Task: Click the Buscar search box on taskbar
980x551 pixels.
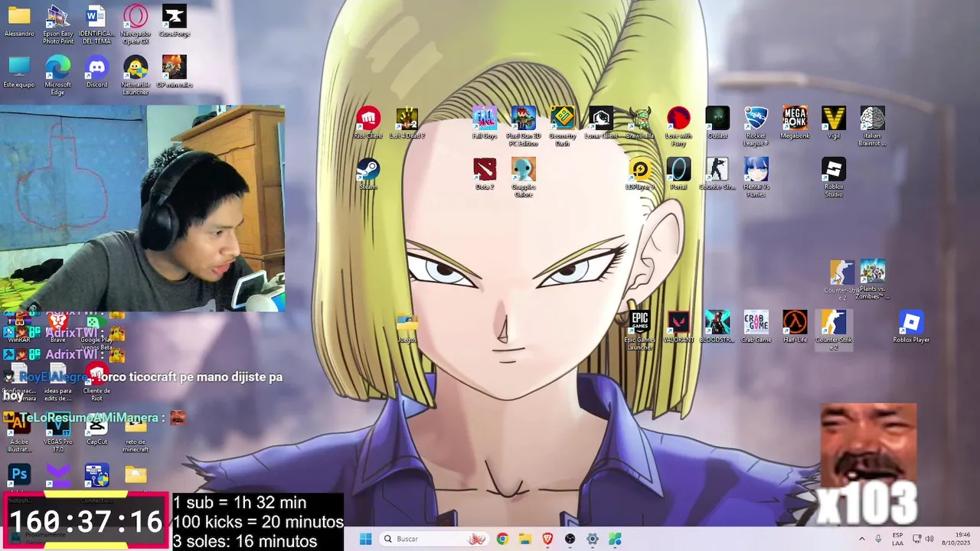Action: click(x=435, y=539)
